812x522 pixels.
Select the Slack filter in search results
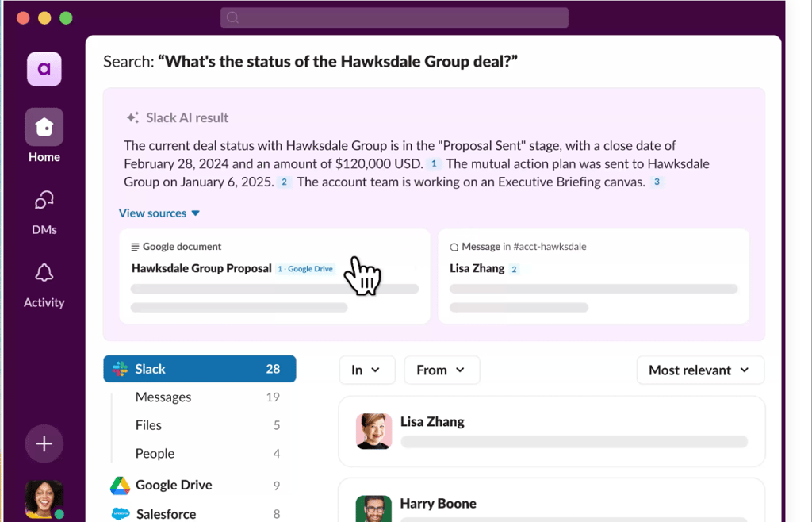point(199,369)
